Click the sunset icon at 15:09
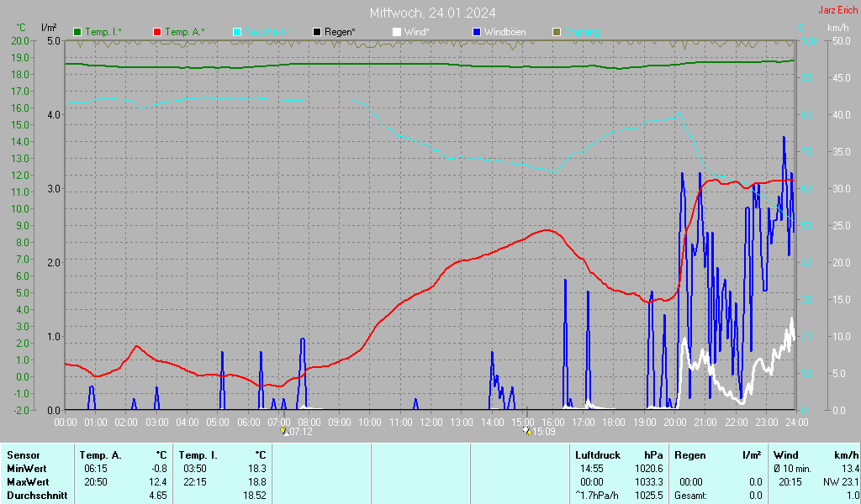 tap(527, 431)
